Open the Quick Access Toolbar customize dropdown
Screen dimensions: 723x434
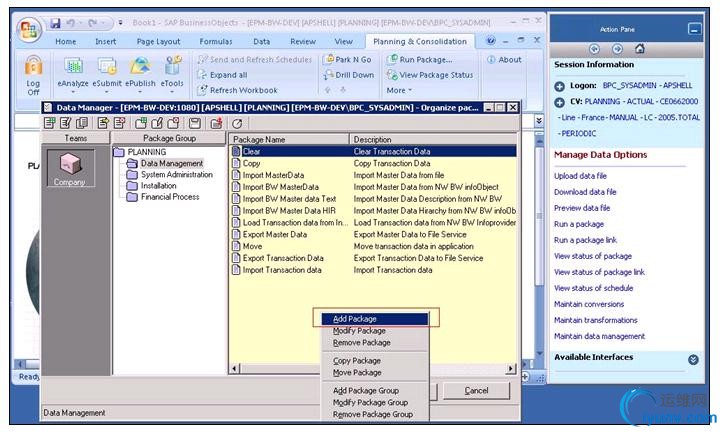[x=120, y=22]
